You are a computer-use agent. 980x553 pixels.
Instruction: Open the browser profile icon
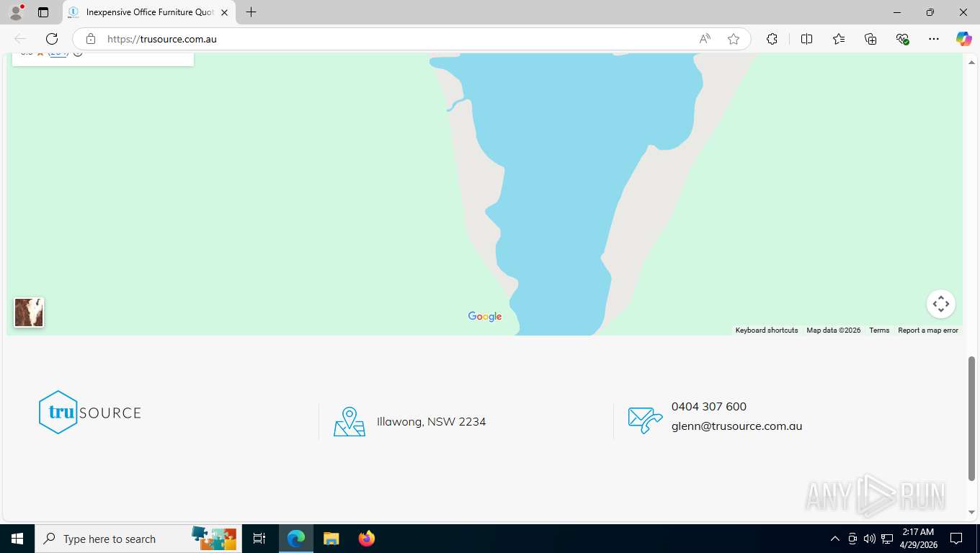[x=16, y=12]
